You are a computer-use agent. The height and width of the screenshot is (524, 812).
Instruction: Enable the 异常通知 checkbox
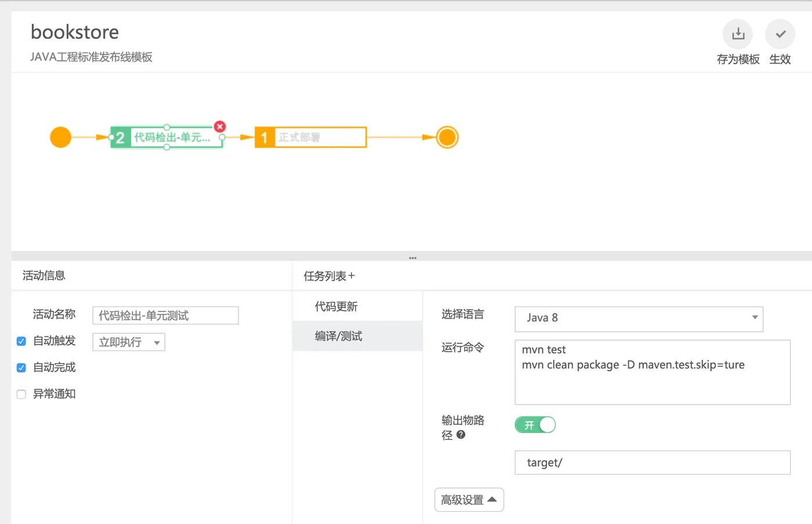click(21, 395)
